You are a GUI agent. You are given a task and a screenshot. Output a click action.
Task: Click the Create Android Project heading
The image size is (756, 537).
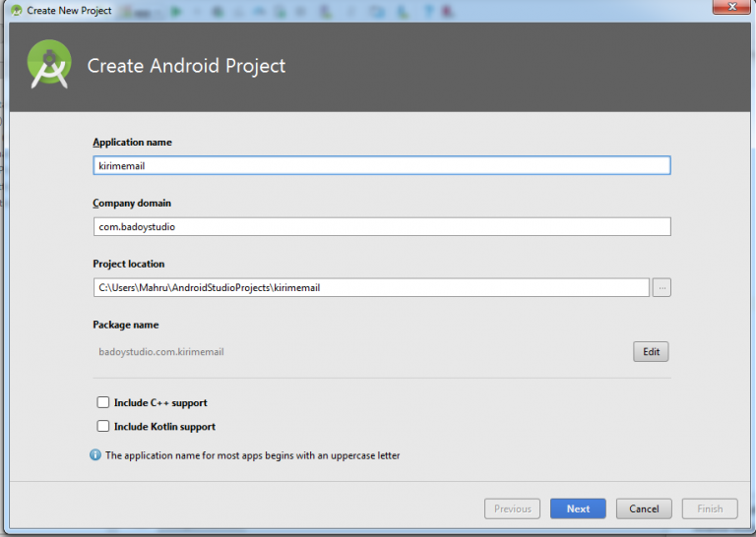pyautogui.click(x=186, y=66)
